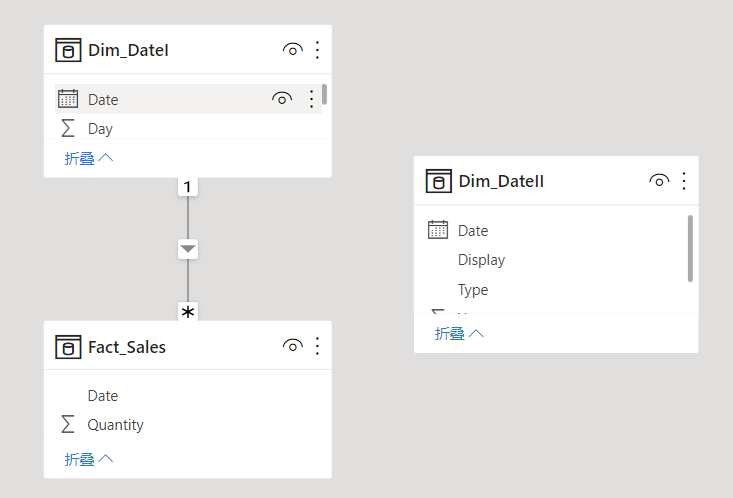The height and width of the screenshot is (498, 733).
Task: Toggle visibility of the Dim_DateI table
Action: pyautogui.click(x=292, y=50)
